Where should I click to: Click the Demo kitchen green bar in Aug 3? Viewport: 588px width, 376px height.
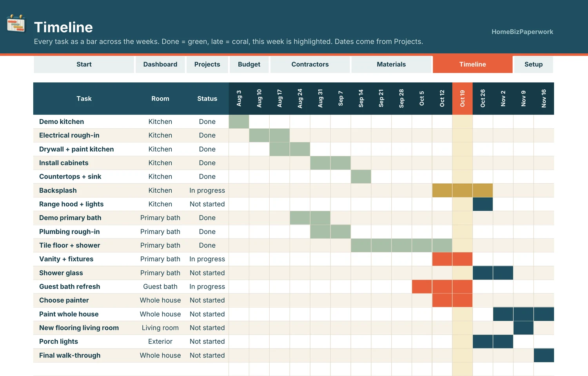239,122
